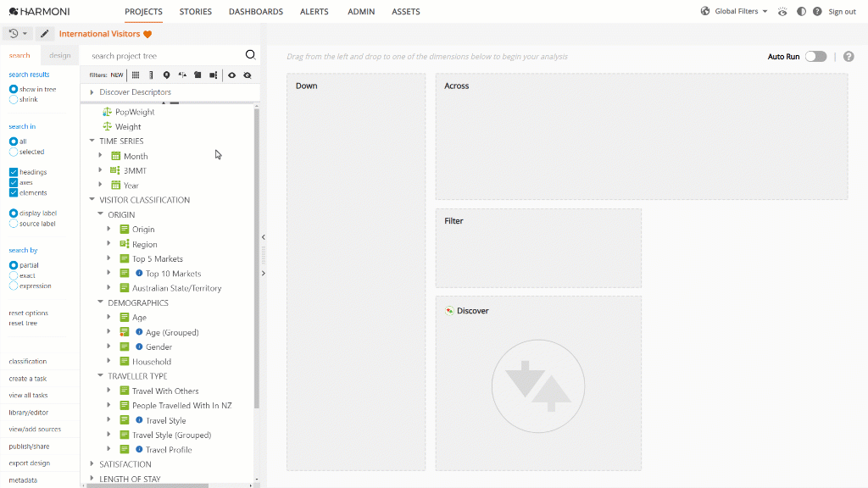Click the ruler filter icon
This screenshot has width=868, height=488.
click(151, 75)
